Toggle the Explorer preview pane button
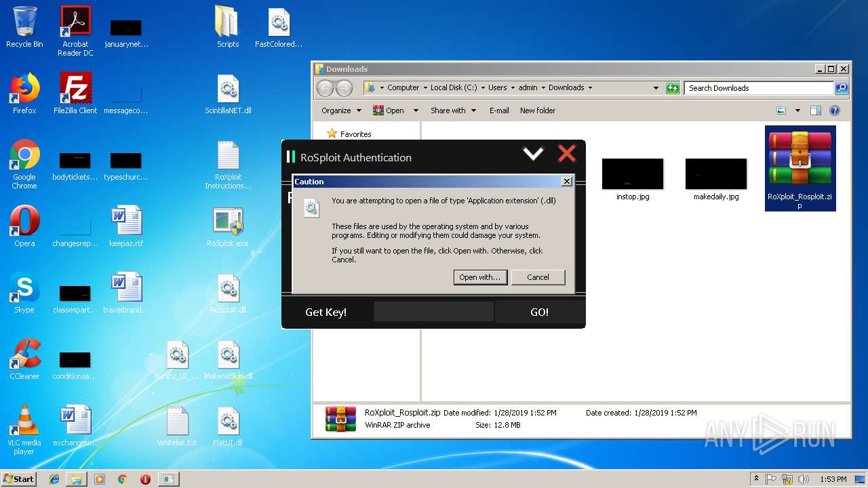The height and width of the screenshot is (488, 868). click(x=816, y=110)
